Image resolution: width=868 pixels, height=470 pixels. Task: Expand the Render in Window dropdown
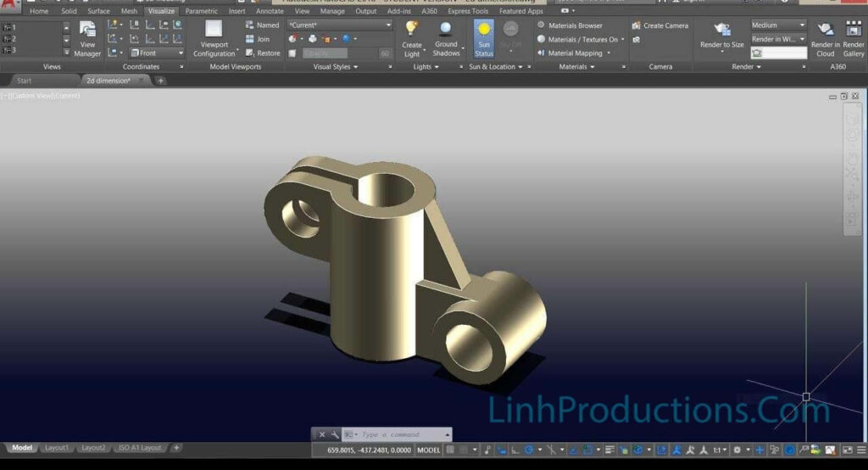pos(778,39)
